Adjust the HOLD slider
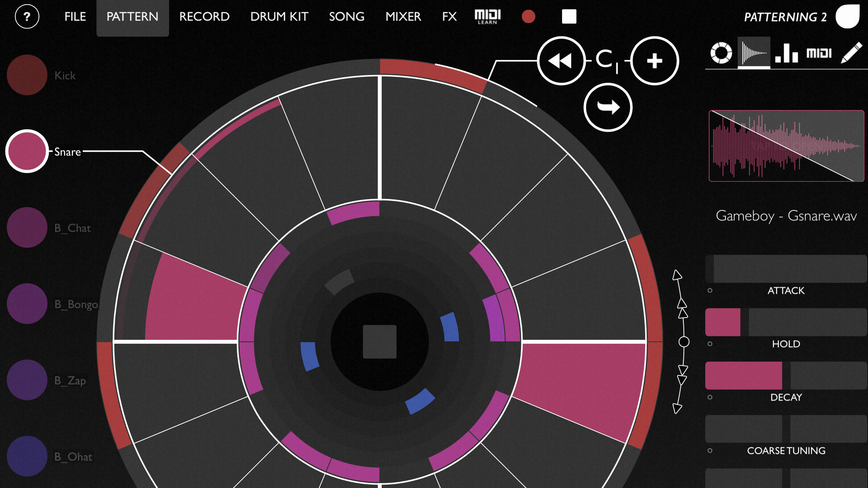The height and width of the screenshot is (488, 868). pyautogui.click(x=786, y=322)
